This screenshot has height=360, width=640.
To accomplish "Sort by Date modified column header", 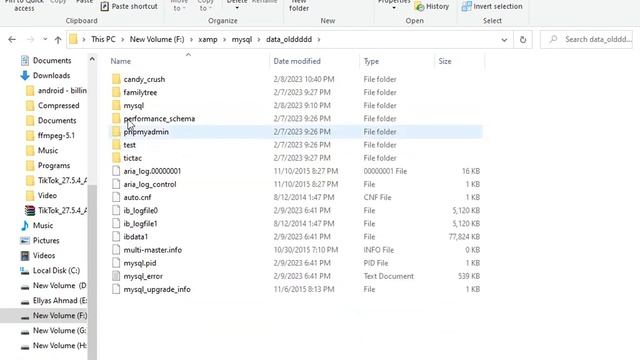I will [297, 61].
